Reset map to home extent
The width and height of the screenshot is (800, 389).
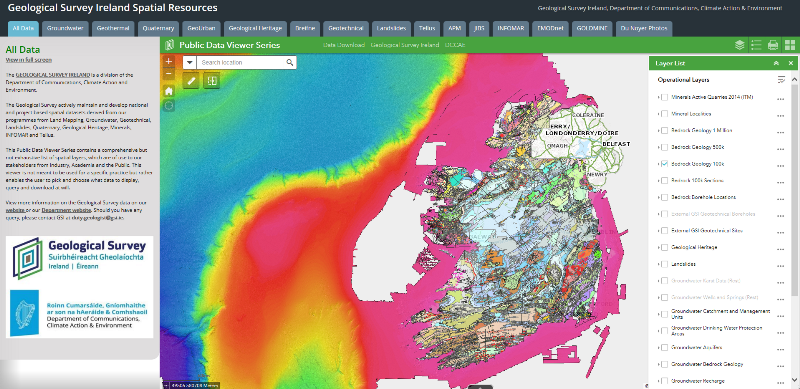coord(169,91)
